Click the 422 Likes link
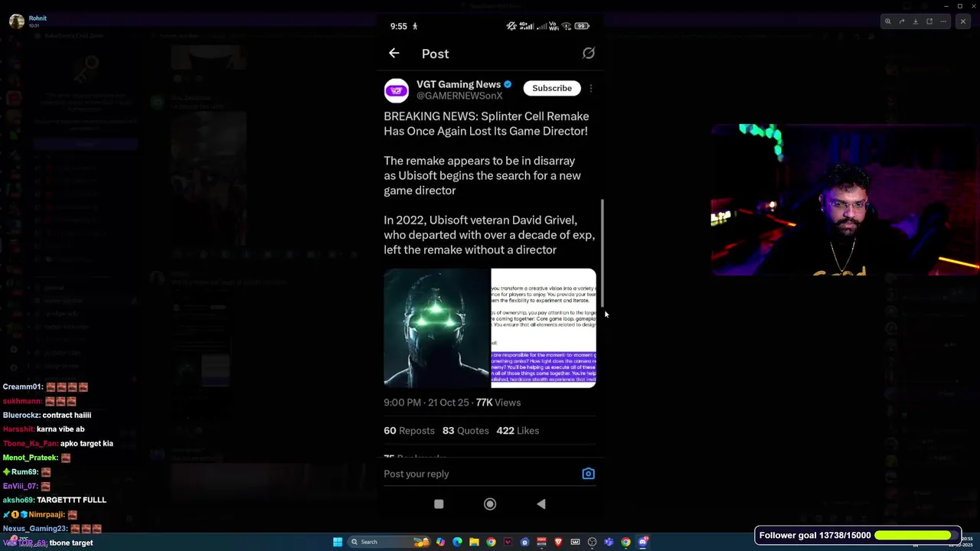This screenshot has height=551, width=980. tap(518, 431)
